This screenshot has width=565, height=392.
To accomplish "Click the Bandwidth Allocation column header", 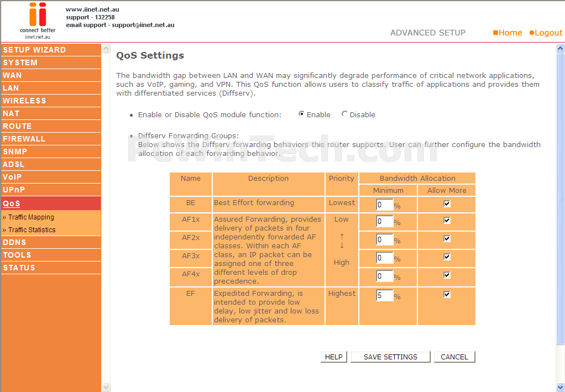I will [417, 179].
